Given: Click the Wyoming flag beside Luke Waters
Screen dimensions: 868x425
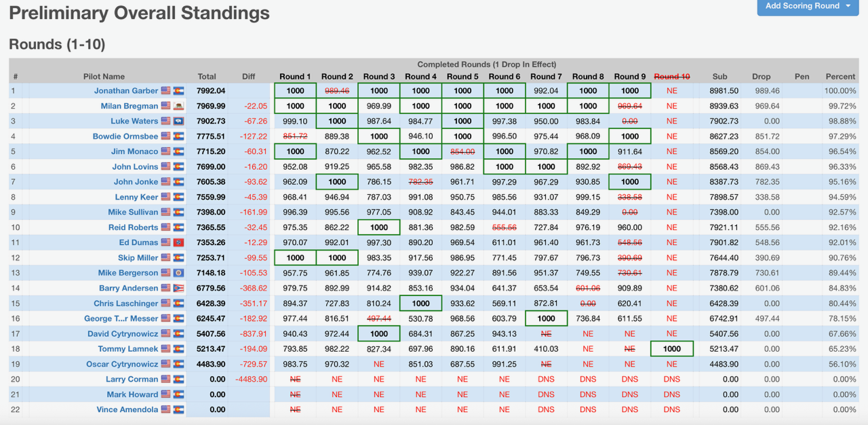Looking at the screenshot, I should point(178,121).
